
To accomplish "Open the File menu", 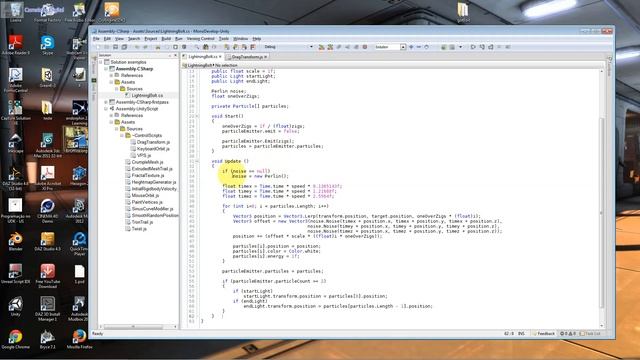I will (x=96, y=39).
